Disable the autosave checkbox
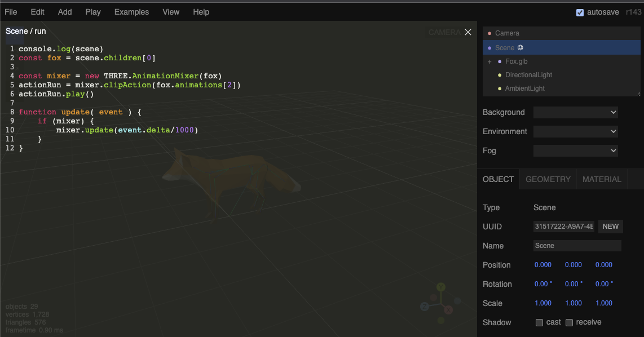The height and width of the screenshot is (337, 644). (580, 12)
